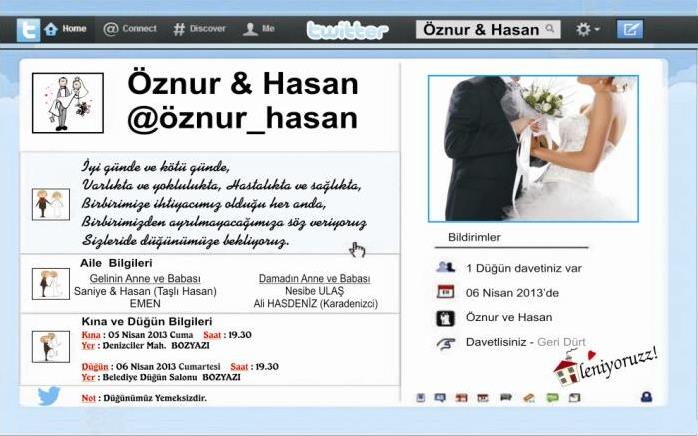Viewport: 698px width, 436px height.
Task: Click the blue compose tweet button
Action: coord(629,29)
